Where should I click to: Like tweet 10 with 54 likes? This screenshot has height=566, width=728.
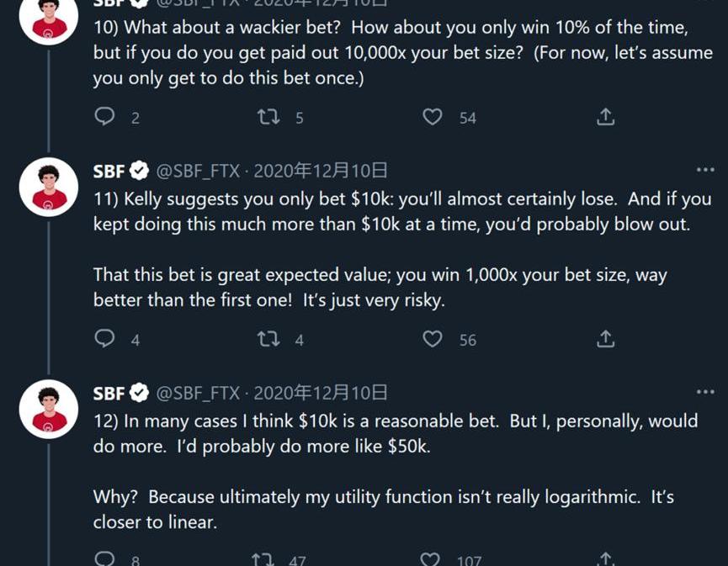click(x=432, y=117)
